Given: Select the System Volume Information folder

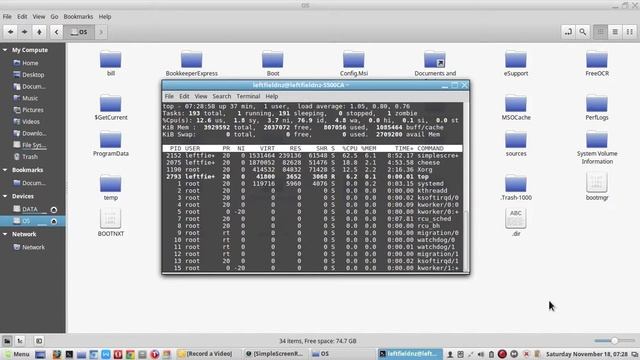Looking at the screenshot, I should (597, 148).
